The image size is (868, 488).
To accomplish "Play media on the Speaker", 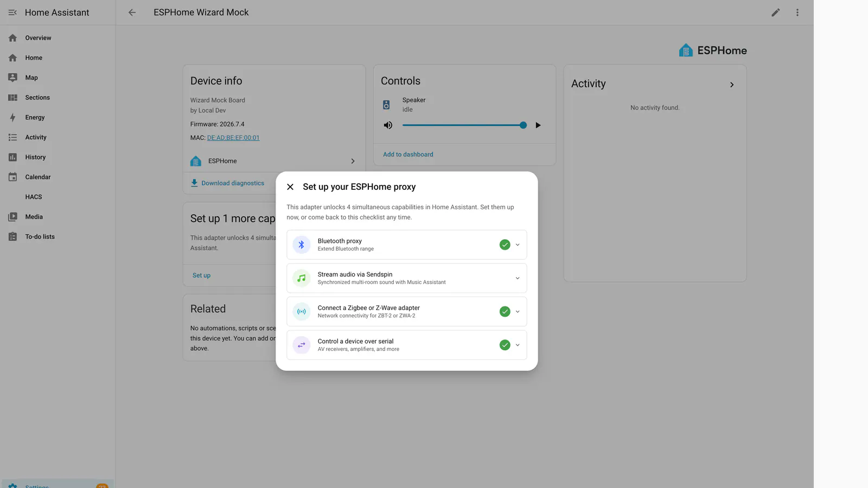I will tap(538, 125).
